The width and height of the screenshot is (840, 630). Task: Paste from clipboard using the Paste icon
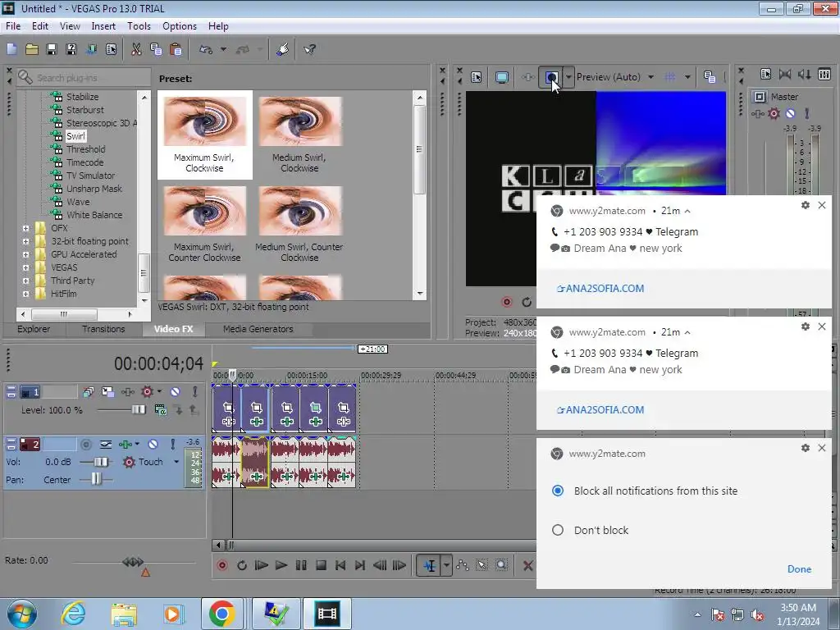click(x=176, y=50)
